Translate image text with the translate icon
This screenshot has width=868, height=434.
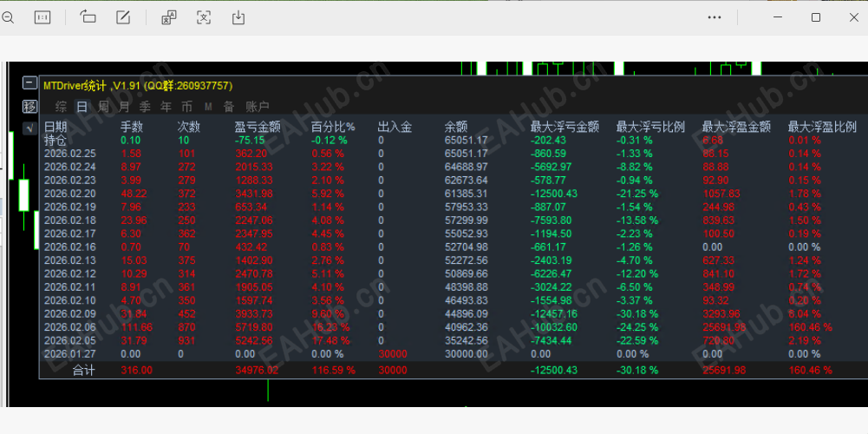tap(169, 17)
